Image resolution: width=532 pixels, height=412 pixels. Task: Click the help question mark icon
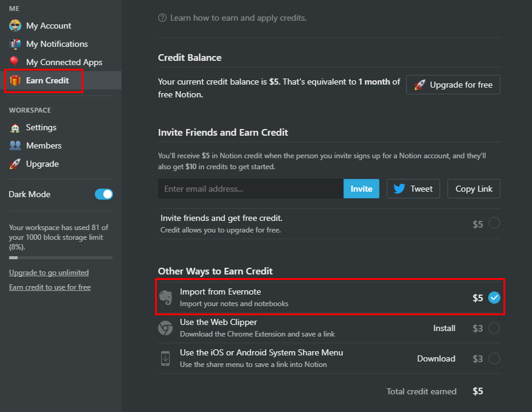tap(162, 18)
